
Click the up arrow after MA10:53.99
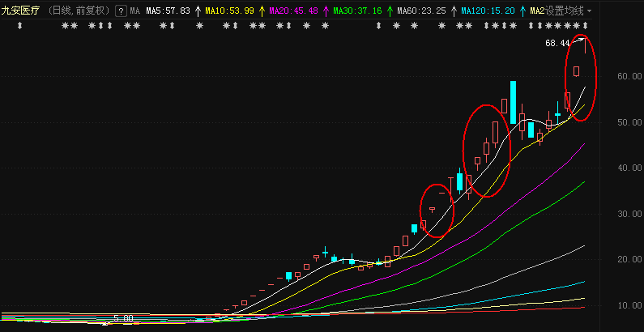point(260,11)
